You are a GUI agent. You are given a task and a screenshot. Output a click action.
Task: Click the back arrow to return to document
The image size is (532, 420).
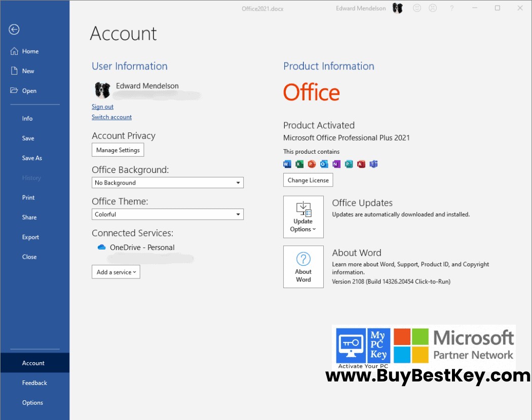pyautogui.click(x=14, y=29)
